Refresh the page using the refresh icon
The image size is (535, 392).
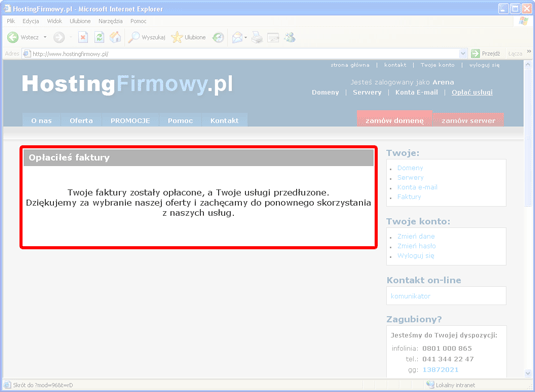coord(99,37)
